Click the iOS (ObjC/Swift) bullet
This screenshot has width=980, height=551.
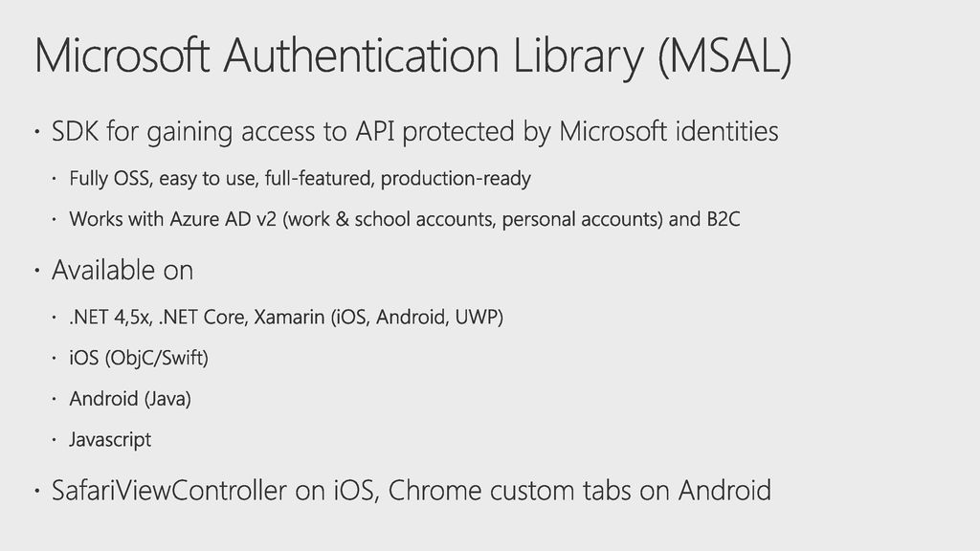coord(139,358)
